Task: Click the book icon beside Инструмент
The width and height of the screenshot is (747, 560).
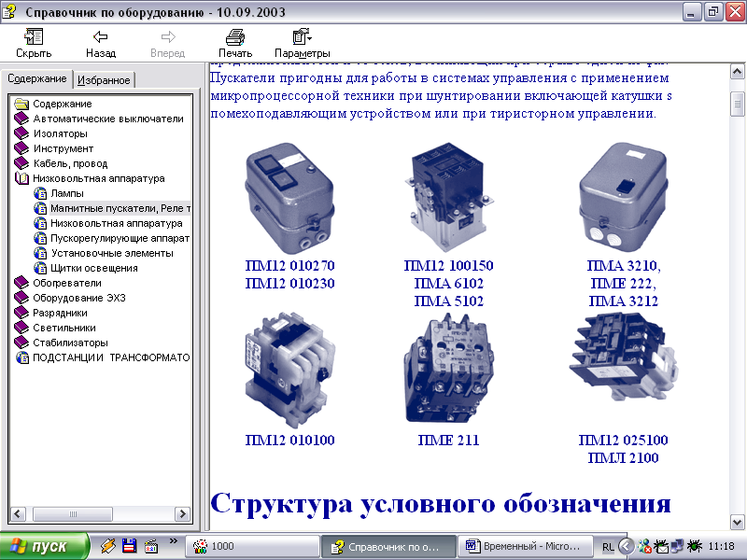Action: [x=21, y=148]
